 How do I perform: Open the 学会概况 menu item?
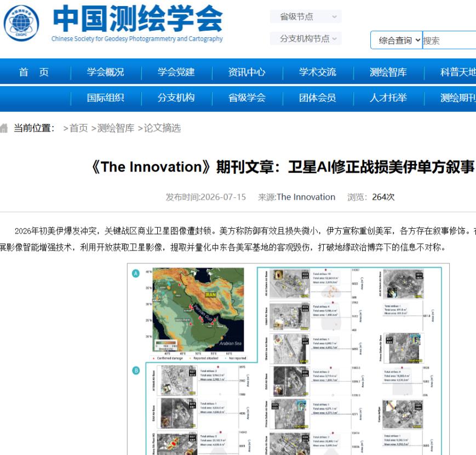pyautogui.click(x=105, y=72)
